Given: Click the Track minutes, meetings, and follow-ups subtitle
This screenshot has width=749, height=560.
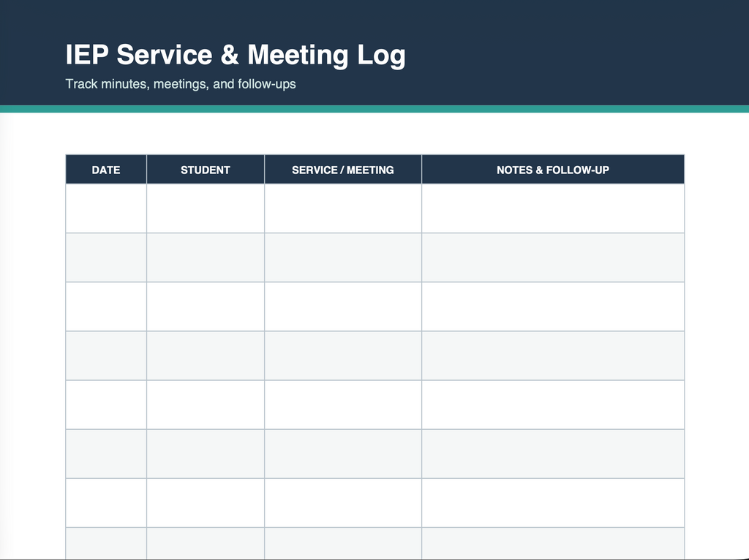Looking at the screenshot, I should click(x=181, y=84).
